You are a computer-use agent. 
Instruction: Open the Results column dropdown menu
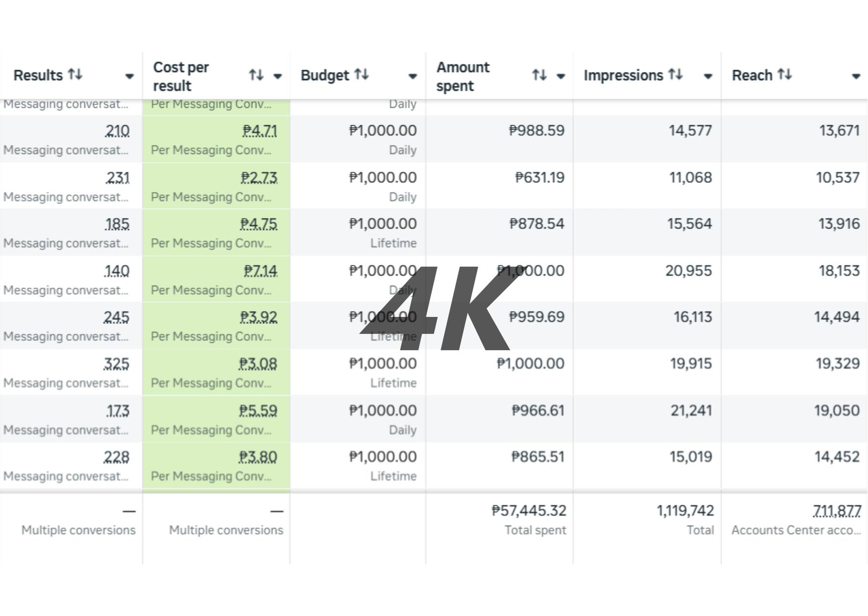129,77
